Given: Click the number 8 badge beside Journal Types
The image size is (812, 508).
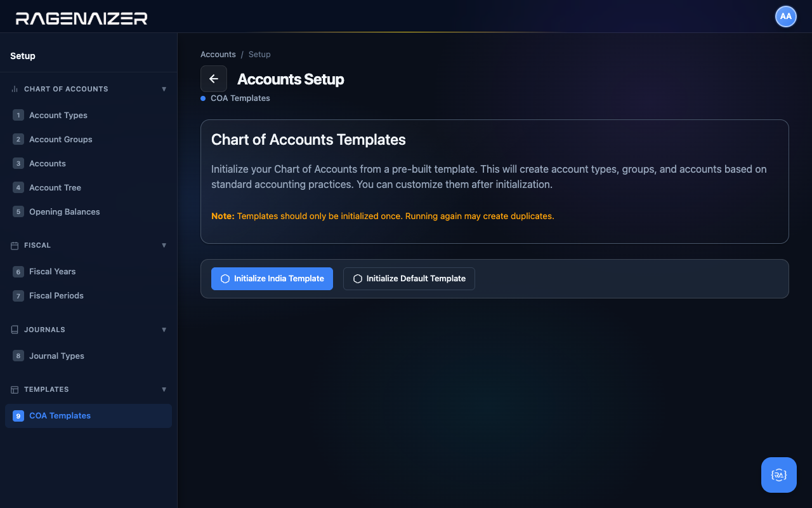Looking at the screenshot, I should 18,356.
